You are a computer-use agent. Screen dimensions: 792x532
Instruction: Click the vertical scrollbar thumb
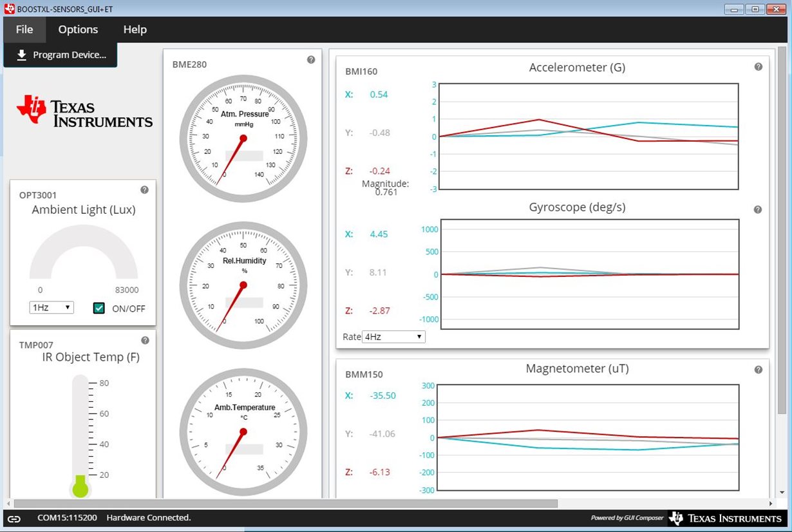pyautogui.click(x=782, y=232)
